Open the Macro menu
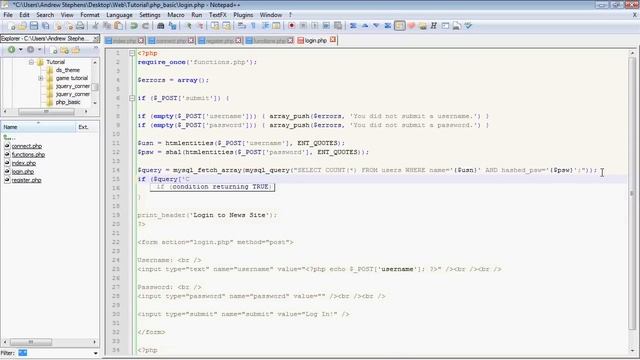This screenshot has width=640, height=360. [176, 15]
